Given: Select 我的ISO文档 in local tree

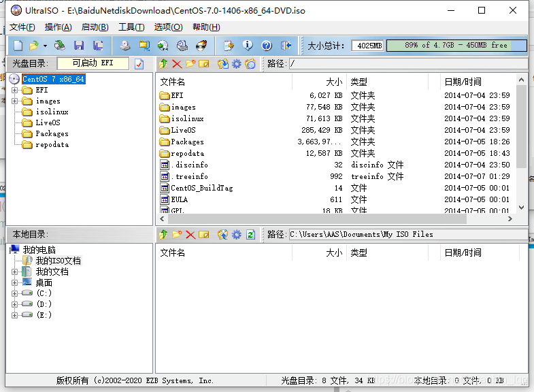Looking at the screenshot, I should click(x=59, y=261).
